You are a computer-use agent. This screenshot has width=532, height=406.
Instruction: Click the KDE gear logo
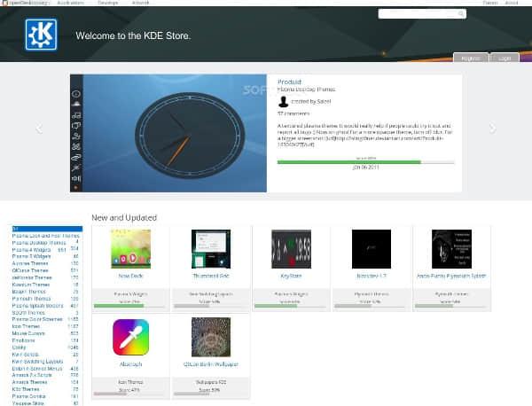coord(42,36)
